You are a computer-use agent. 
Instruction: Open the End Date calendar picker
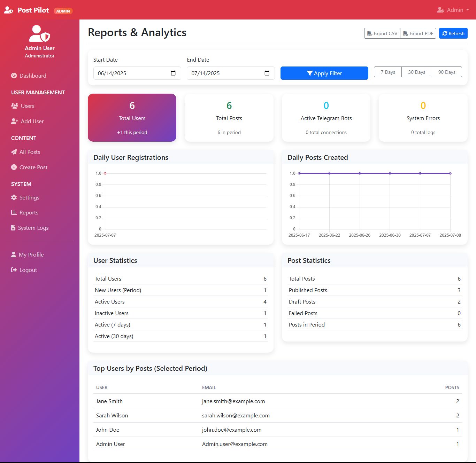[267, 73]
